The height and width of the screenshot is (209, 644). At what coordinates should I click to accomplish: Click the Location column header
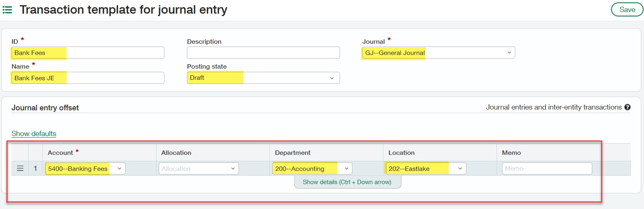401,153
